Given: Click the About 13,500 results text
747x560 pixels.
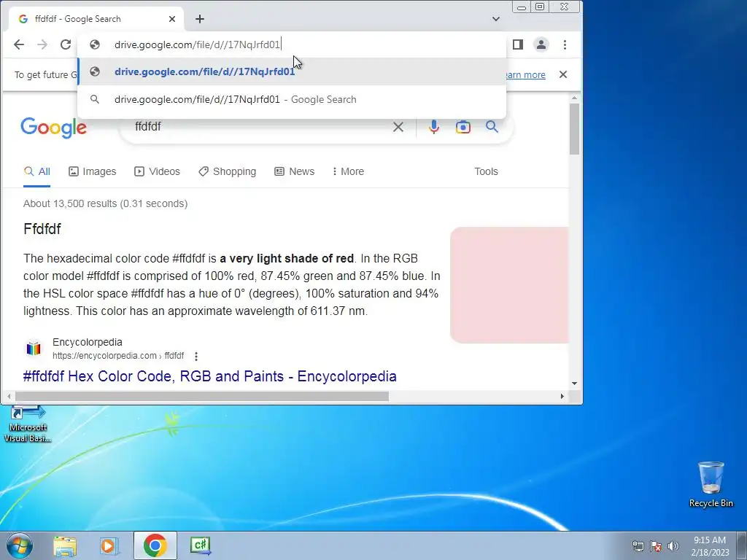Looking at the screenshot, I should click(x=105, y=204).
